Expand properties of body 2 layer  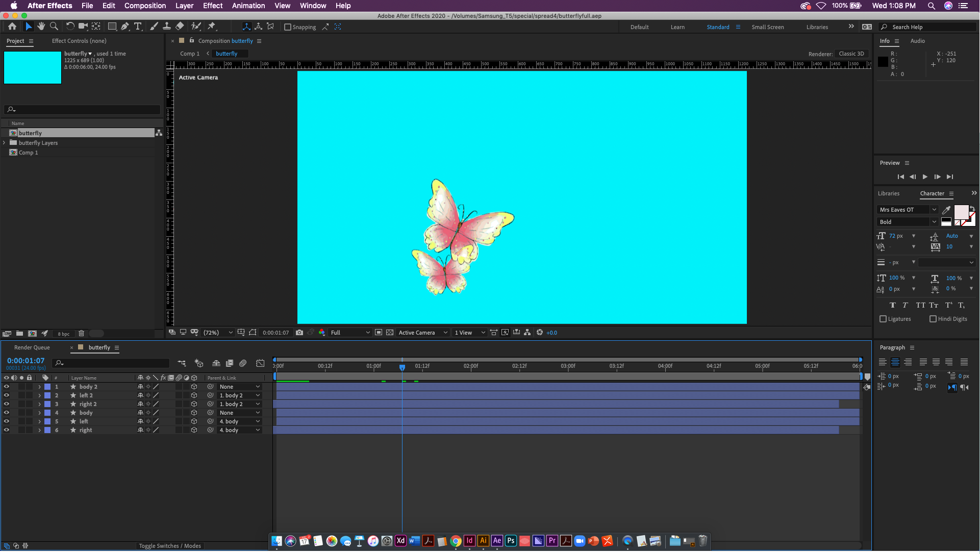pos(39,387)
